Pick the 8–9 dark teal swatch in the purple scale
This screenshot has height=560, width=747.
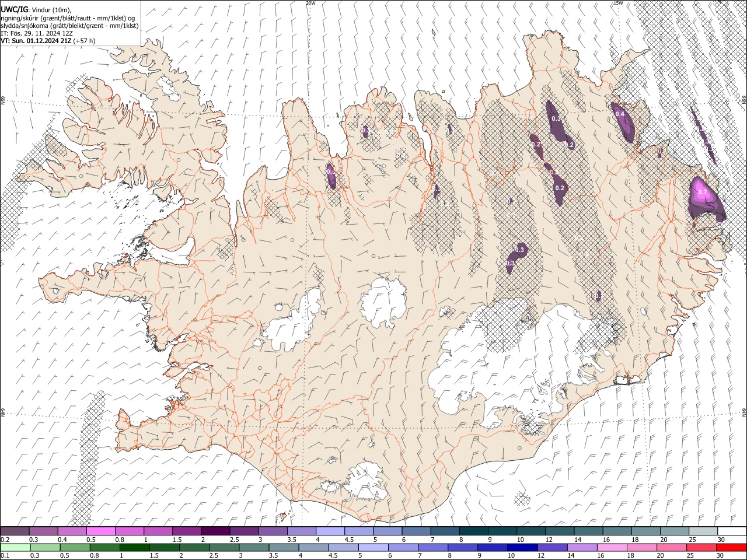[x=474, y=531]
